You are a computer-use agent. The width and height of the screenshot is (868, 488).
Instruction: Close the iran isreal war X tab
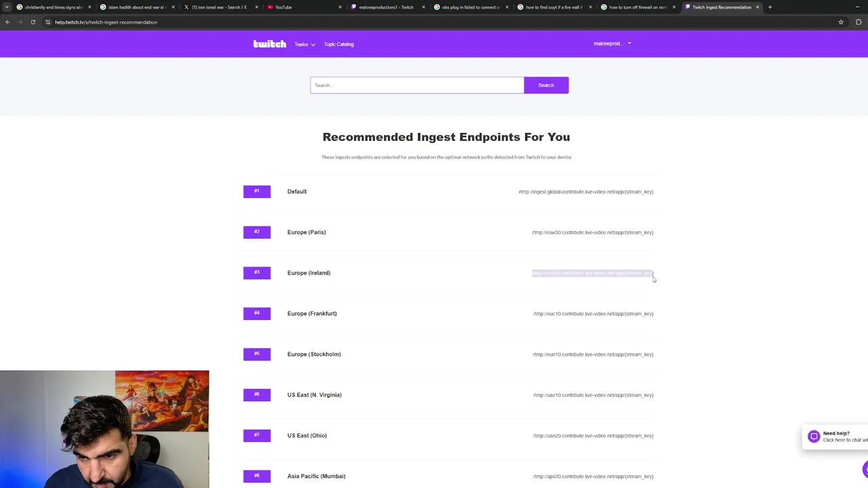click(x=256, y=7)
